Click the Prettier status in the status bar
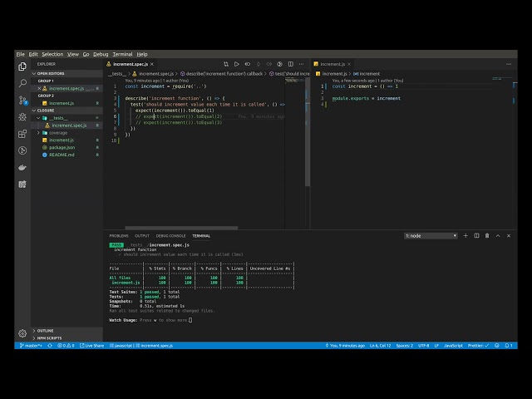 478,346
